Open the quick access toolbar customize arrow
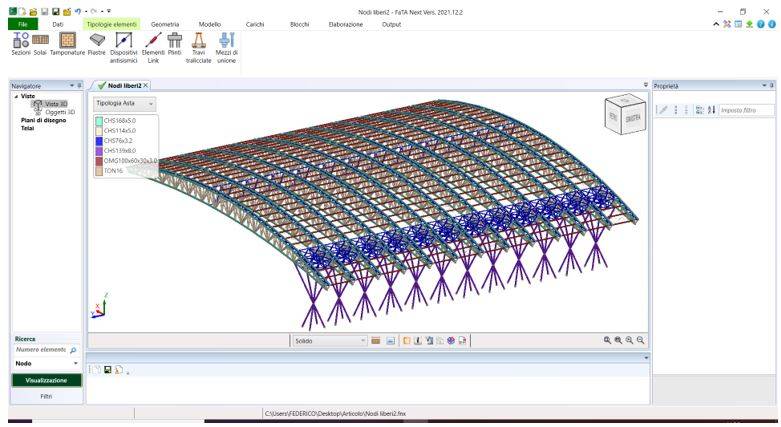 [109, 11]
